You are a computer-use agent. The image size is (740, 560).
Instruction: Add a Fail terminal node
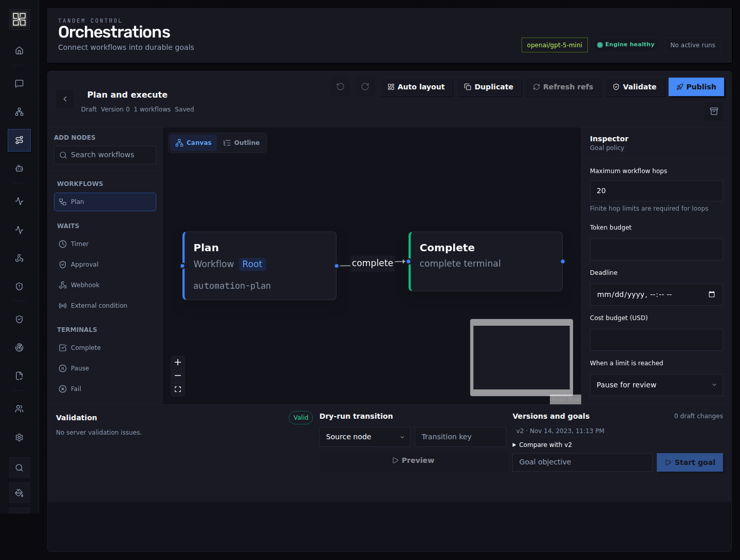click(105, 389)
